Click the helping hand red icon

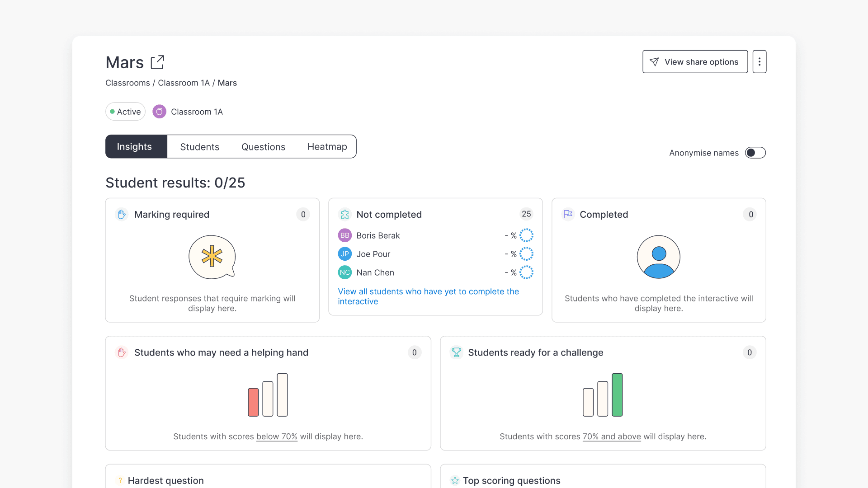tap(122, 352)
